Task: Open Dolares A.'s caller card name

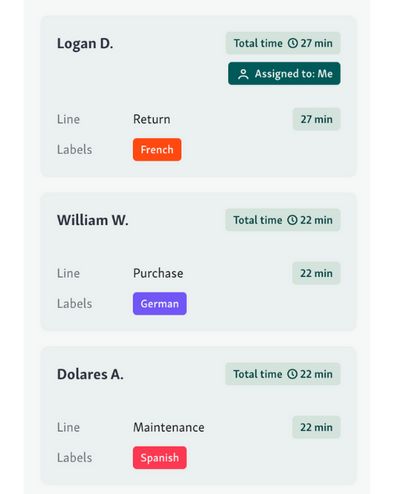Action: [90, 374]
